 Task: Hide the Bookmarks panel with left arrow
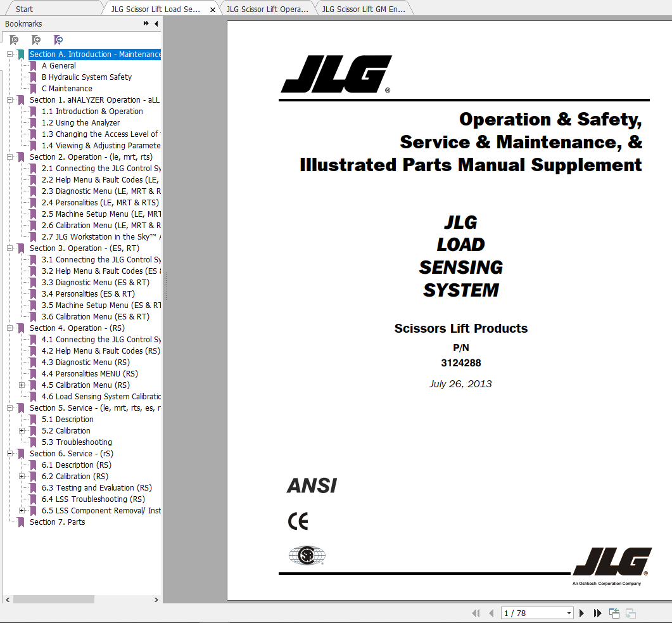point(156,23)
